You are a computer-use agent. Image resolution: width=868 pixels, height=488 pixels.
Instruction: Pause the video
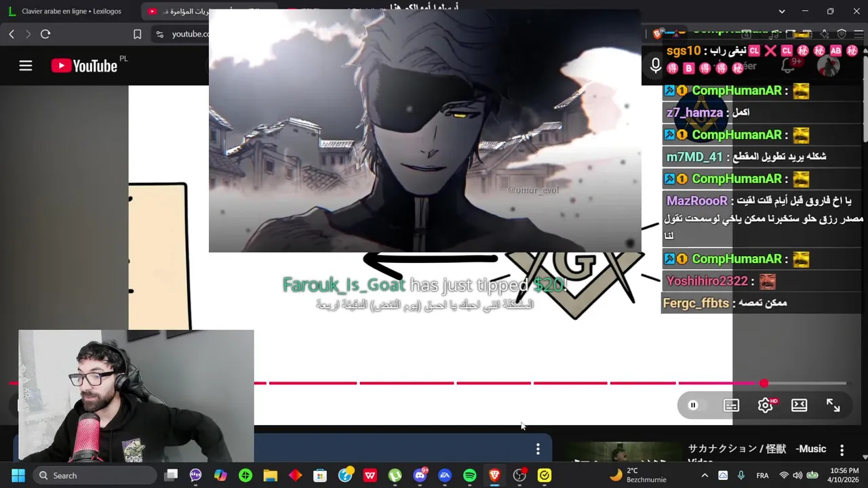[x=693, y=405]
